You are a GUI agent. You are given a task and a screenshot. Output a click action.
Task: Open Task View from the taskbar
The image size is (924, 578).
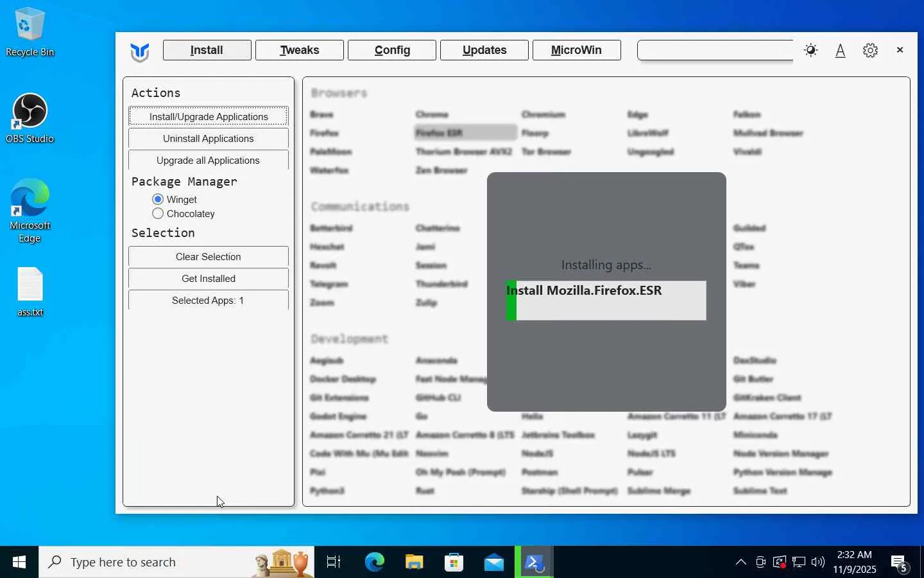pos(334,562)
